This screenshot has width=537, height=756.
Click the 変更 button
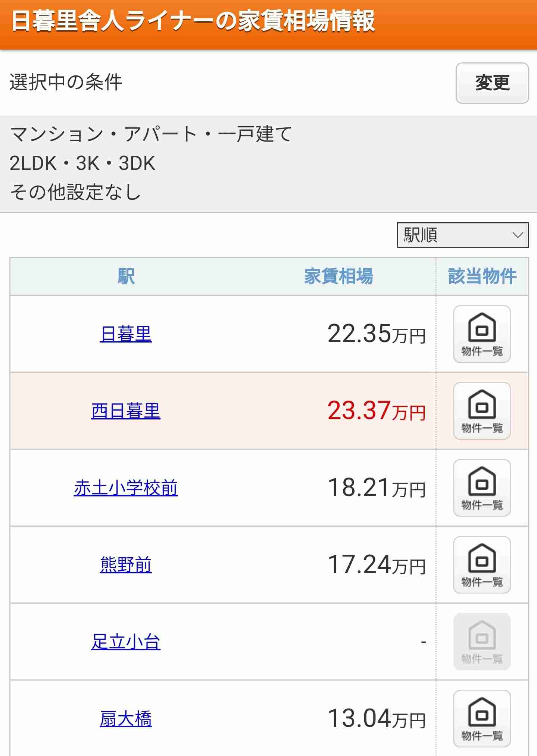(x=492, y=83)
